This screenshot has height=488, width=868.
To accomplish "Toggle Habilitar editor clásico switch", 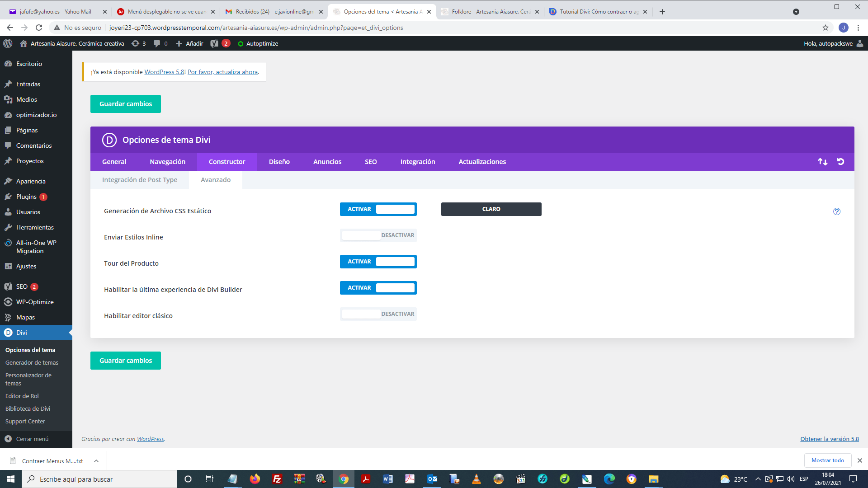I will pyautogui.click(x=378, y=314).
